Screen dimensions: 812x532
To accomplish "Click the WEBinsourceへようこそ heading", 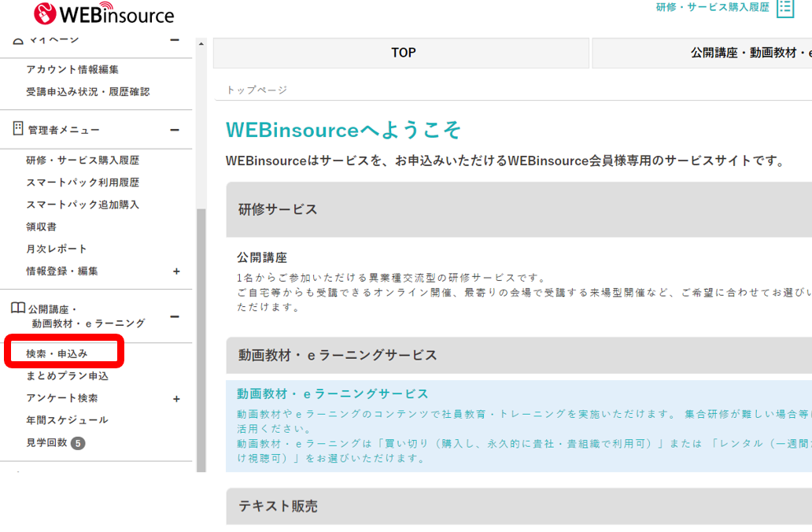I will click(x=343, y=130).
